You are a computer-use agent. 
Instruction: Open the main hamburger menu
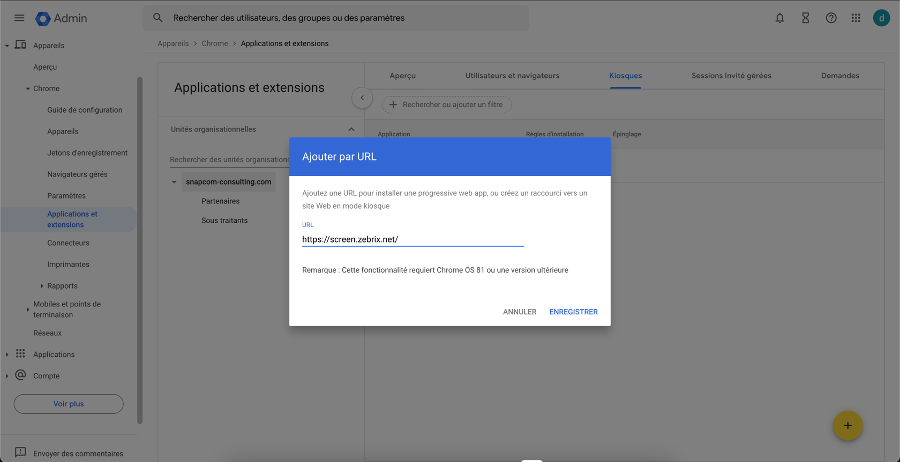(18, 18)
